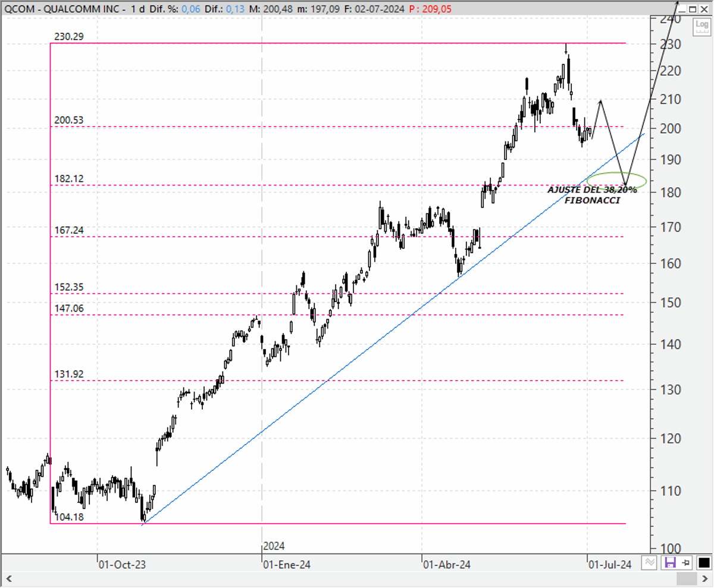Screen dimensions: 714x588
Task: Click the 01-Ene-24 date axis label
Action: pyautogui.click(x=286, y=565)
